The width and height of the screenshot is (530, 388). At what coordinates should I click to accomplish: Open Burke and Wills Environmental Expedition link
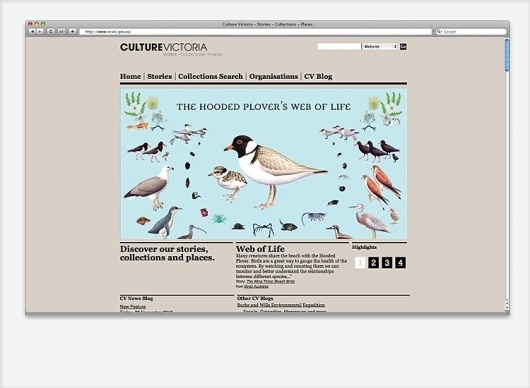[x=281, y=305]
